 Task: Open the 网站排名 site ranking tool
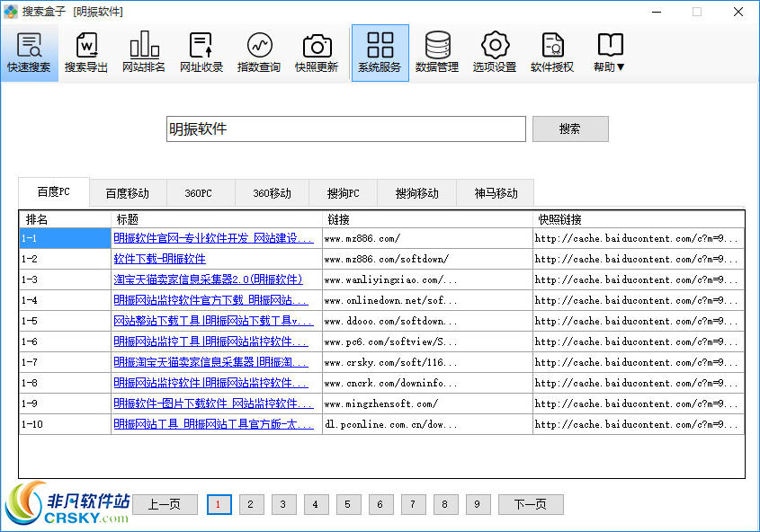[x=144, y=53]
